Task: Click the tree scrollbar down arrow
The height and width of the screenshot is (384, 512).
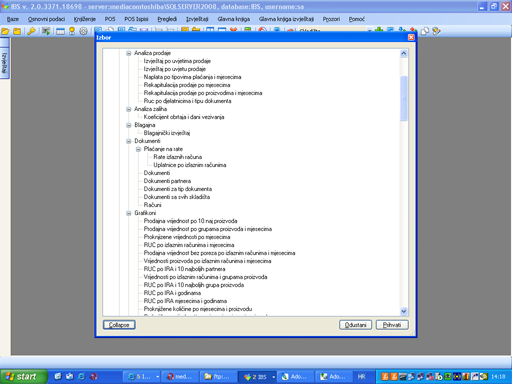Action: [404, 311]
